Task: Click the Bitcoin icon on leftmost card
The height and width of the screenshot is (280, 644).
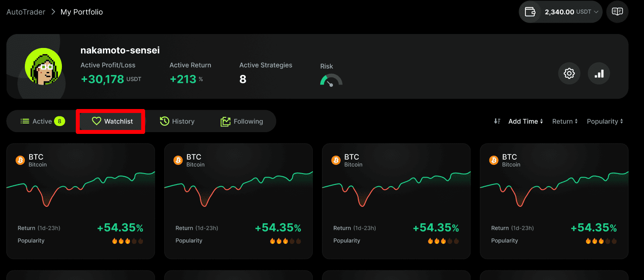Action: (x=20, y=160)
